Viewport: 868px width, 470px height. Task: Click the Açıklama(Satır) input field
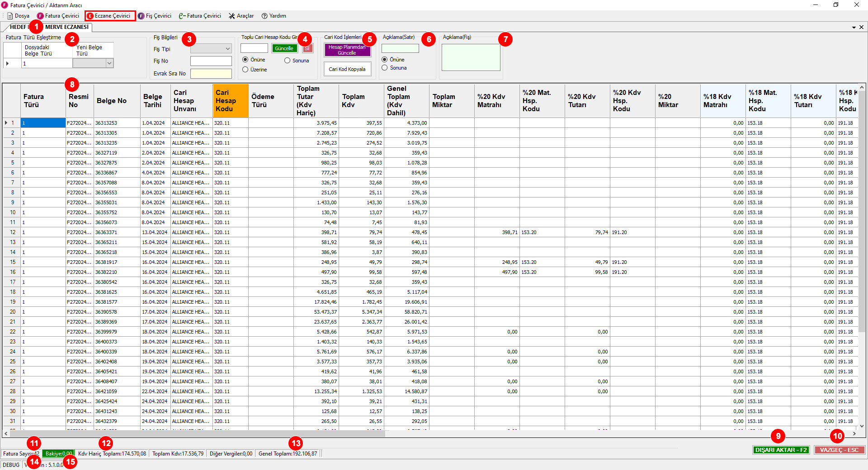click(400, 48)
